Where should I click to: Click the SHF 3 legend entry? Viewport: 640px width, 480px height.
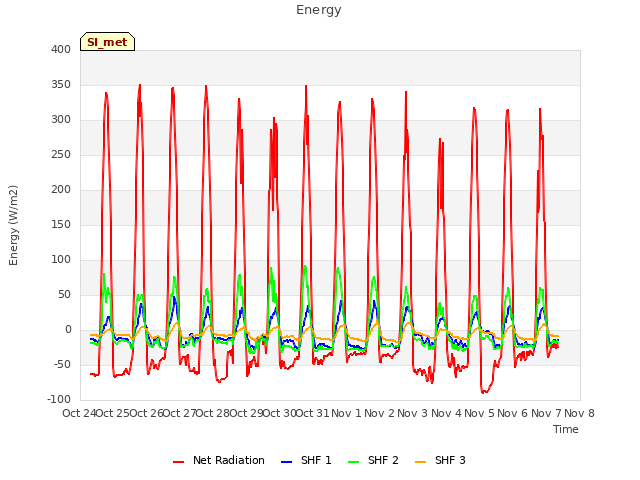tap(440, 460)
